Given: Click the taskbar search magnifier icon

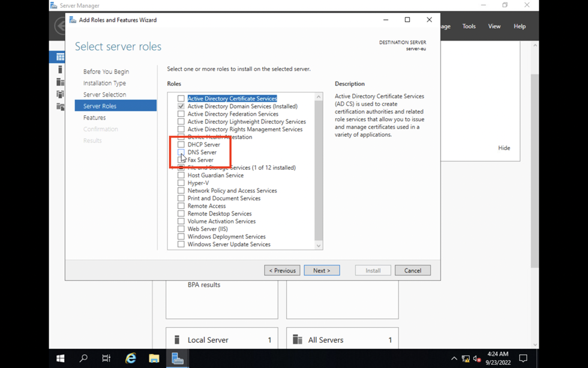Looking at the screenshot, I should pos(83,358).
